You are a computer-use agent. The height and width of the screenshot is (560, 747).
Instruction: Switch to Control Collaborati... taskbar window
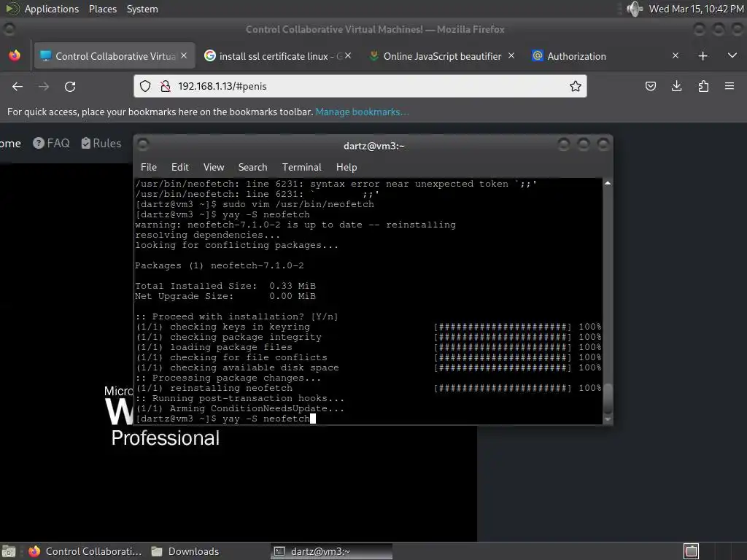pyautogui.click(x=85, y=551)
